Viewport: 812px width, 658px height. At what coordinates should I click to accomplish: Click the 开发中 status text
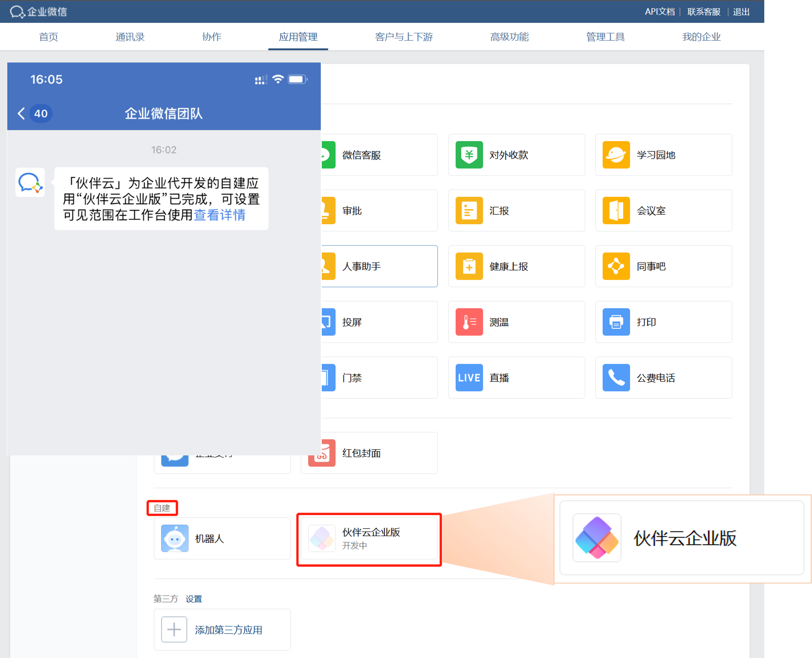coord(354,545)
